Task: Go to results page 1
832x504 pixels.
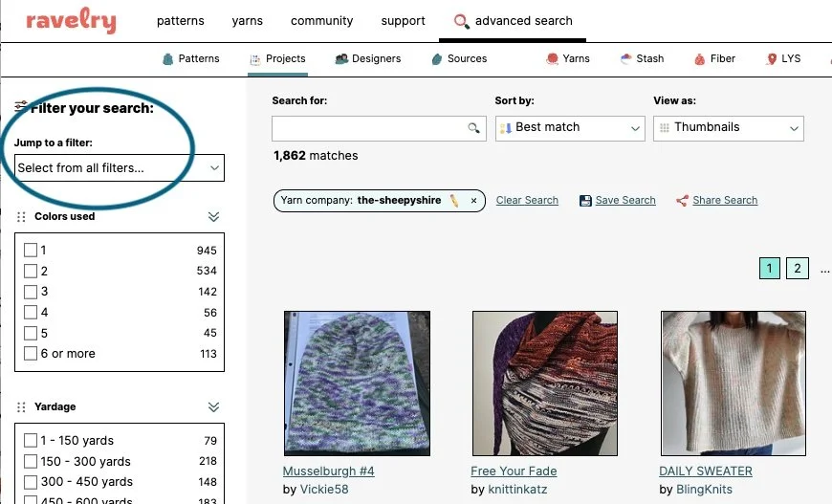Action: [770, 269]
